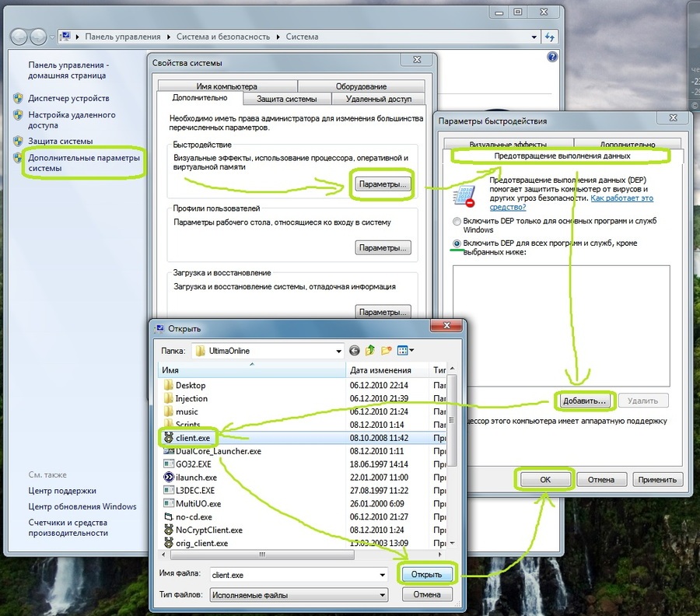The width and height of the screenshot is (700, 616).
Task: Click the blue help question mark icon
Action: click(552, 57)
